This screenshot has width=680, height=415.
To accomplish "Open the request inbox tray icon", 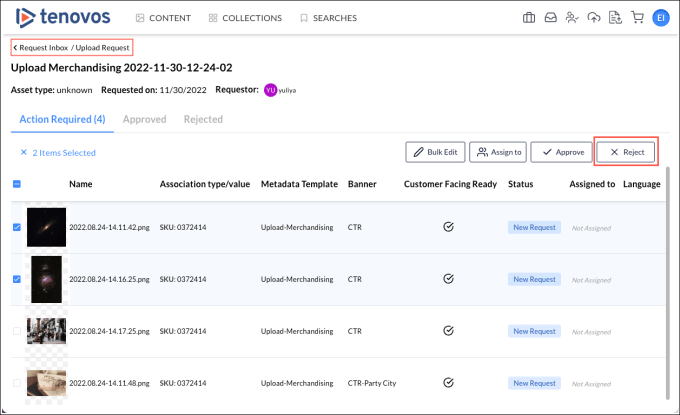I will [550, 18].
